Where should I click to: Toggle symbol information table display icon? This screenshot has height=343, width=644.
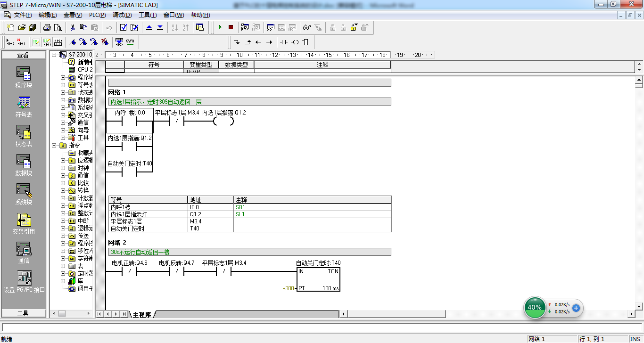(x=58, y=42)
